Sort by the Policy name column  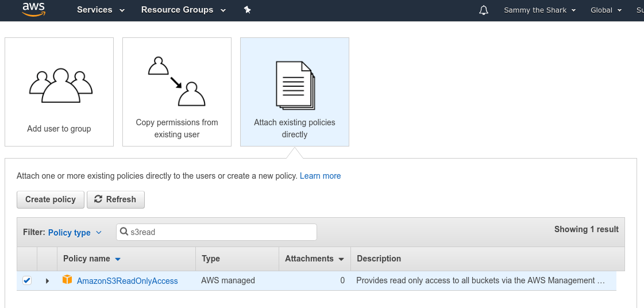126,259
